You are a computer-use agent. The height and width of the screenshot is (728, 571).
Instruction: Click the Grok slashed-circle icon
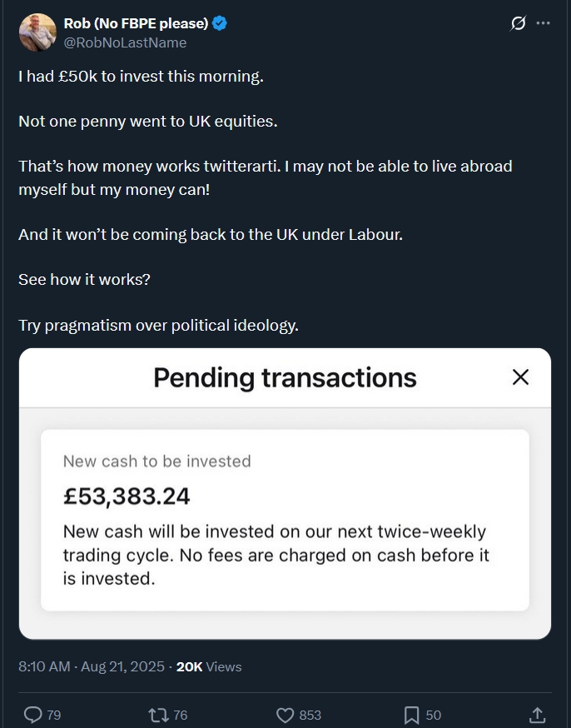pyautogui.click(x=518, y=24)
